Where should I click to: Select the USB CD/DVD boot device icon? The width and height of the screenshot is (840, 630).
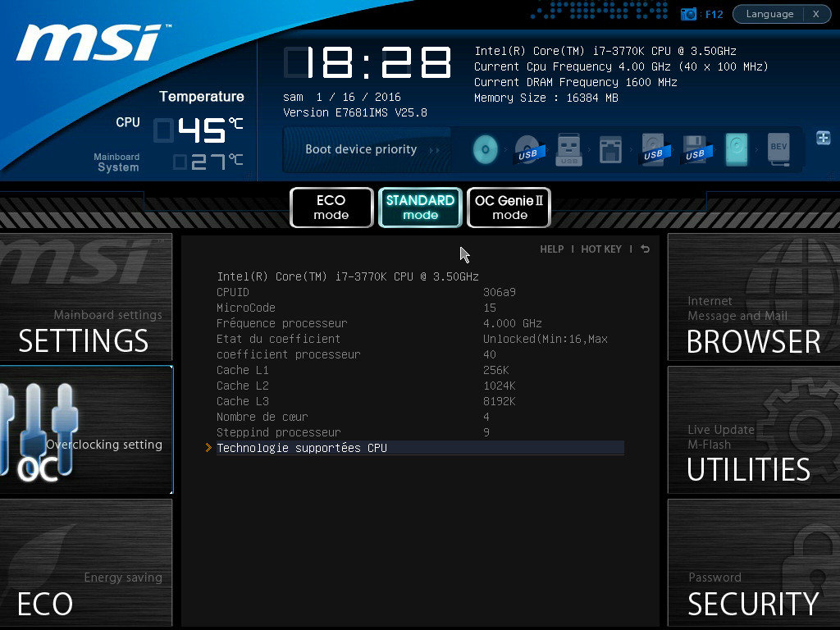pos(529,150)
